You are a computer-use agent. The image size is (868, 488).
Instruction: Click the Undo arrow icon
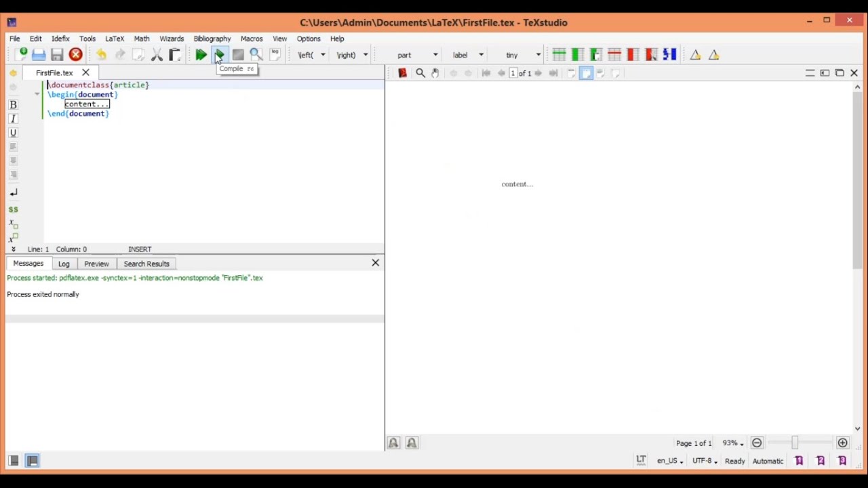coord(101,55)
